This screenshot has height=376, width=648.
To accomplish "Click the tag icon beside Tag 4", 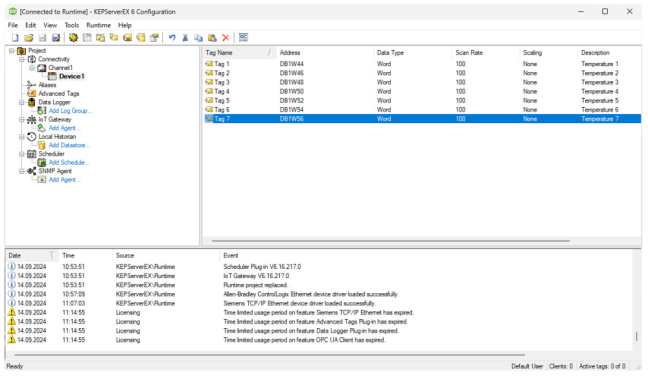I will 209,91.
